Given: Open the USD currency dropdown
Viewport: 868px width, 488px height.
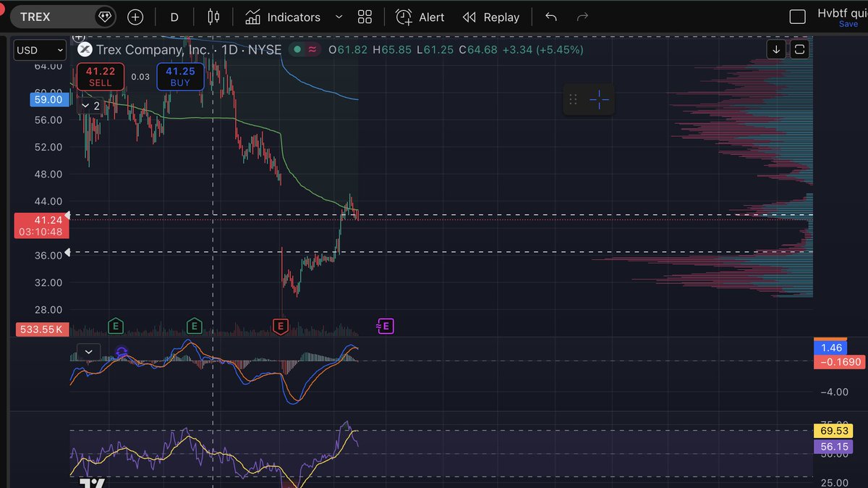Looking at the screenshot, I should 40,50.
